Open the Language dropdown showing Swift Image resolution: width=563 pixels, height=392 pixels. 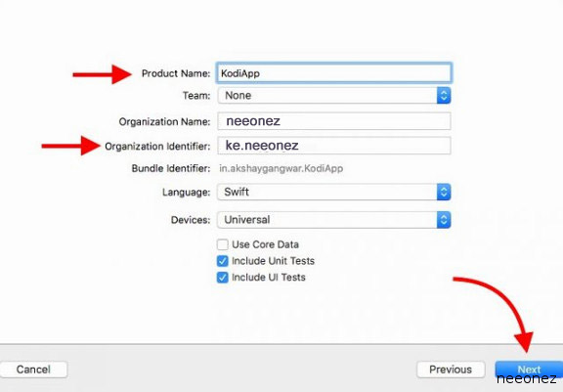coord(334,192)
